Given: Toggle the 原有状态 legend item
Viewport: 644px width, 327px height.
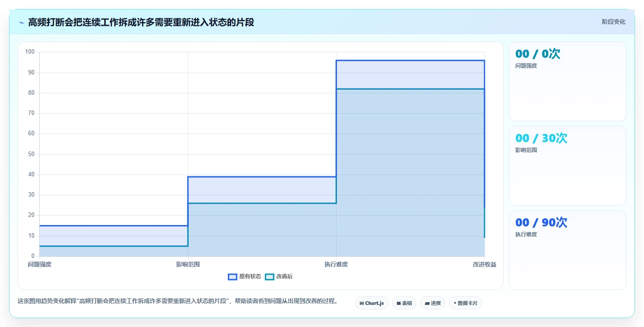Looking at the screenshot, I should [x=244, y=276].
